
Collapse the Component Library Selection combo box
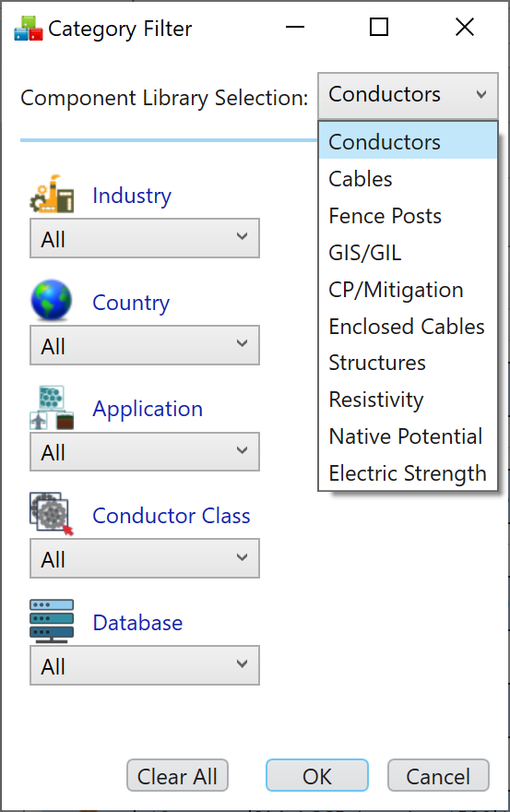tap(408, 95)
